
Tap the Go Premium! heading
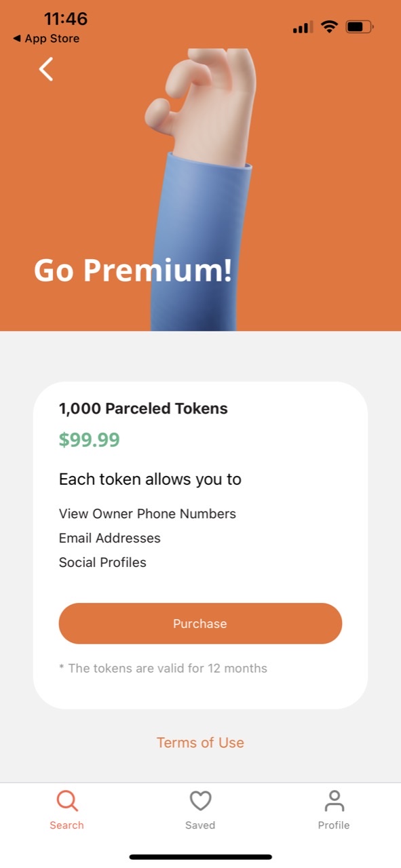click(x=133, y=270)
